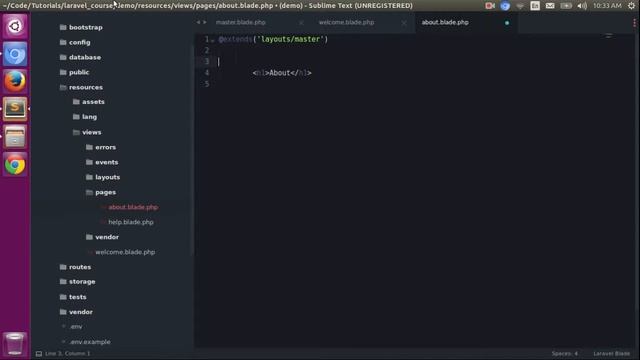Select the about.blade.php tab
The height and width of the screenshot is (360, 640).
[445, 22]
